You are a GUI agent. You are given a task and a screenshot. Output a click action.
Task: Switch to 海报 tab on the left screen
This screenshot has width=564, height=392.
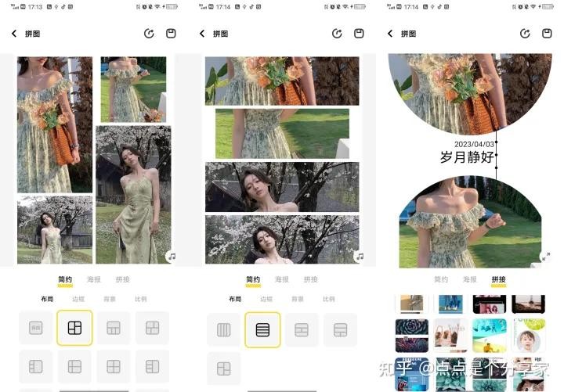click(x=94, y=279)
